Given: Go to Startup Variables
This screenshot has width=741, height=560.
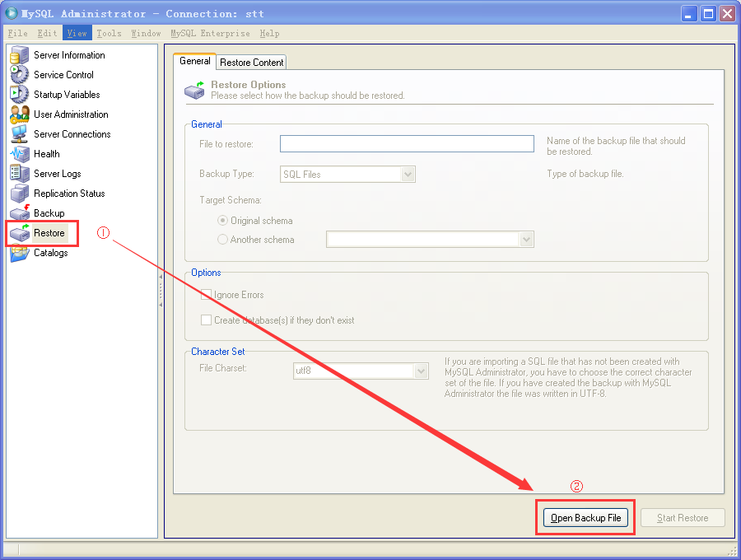Looking at the screenshot, I should pos(67,95).
